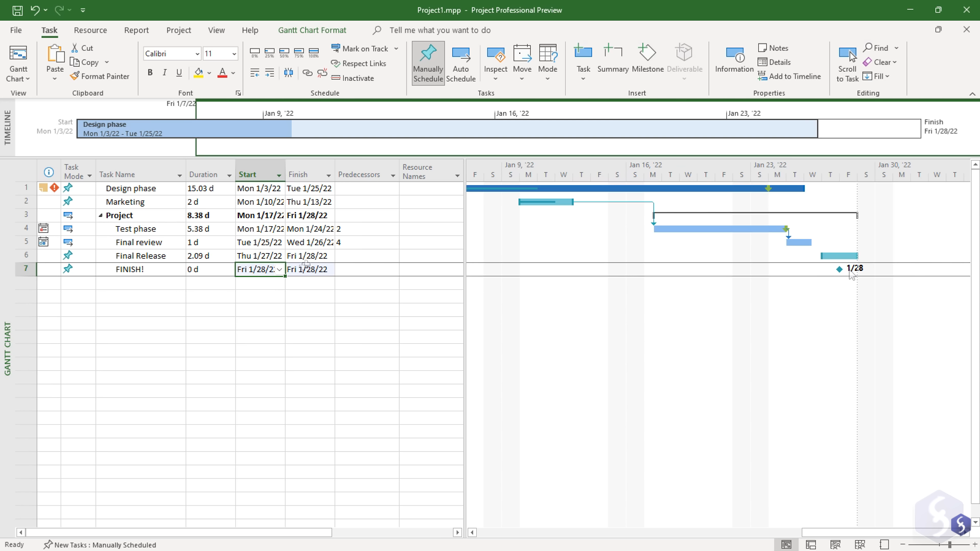Open the font name dropdown

(197, 54)
